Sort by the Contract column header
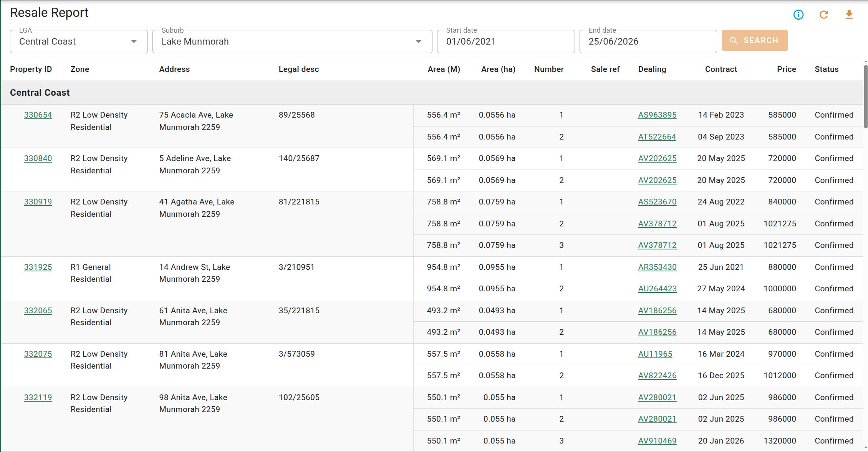The height and width of the screenshot is (452, 868). [x=721, y=69]
